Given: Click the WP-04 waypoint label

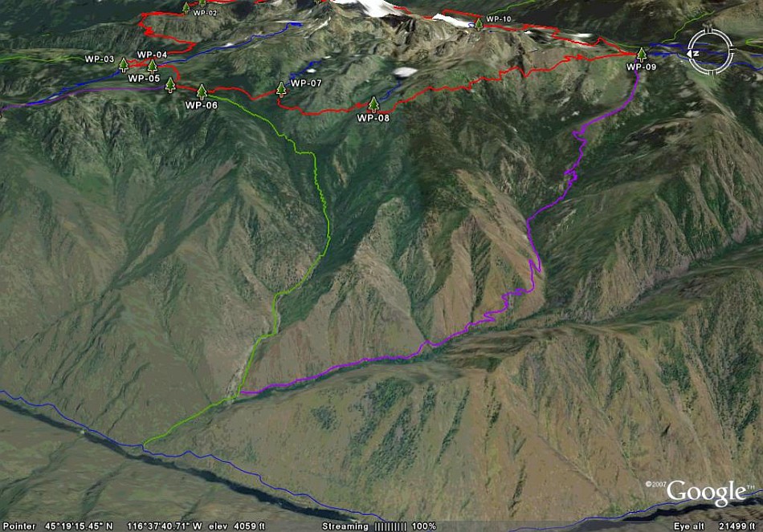Looking at the screenshot, I should (x=152, y=55).
